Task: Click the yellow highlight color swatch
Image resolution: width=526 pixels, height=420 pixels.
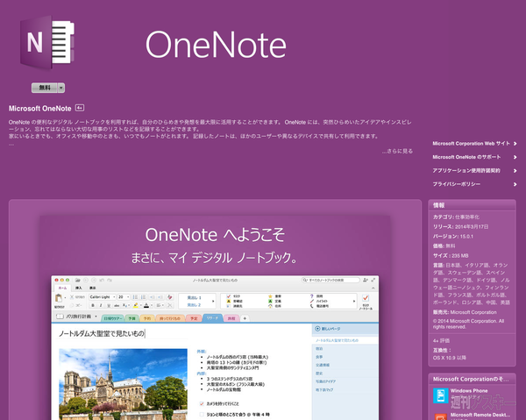Action: [135, 306]
